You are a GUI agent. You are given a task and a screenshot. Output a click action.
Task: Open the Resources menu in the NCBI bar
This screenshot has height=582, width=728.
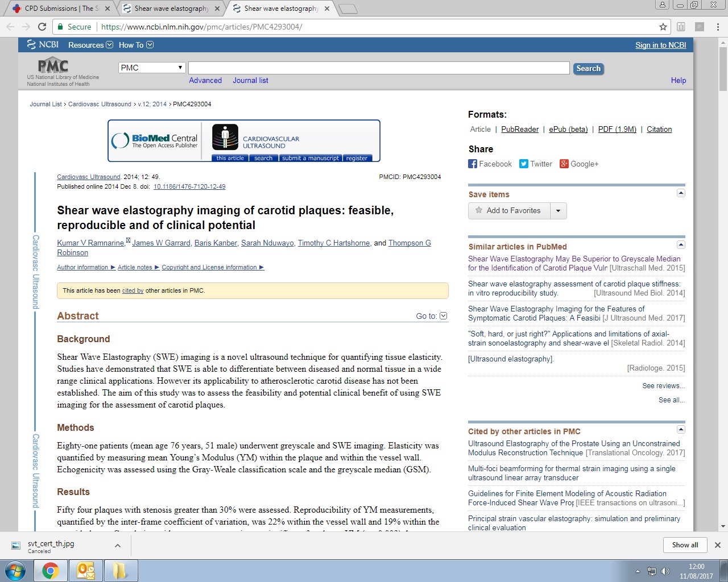pyautogui.click(x=90, y=45)
